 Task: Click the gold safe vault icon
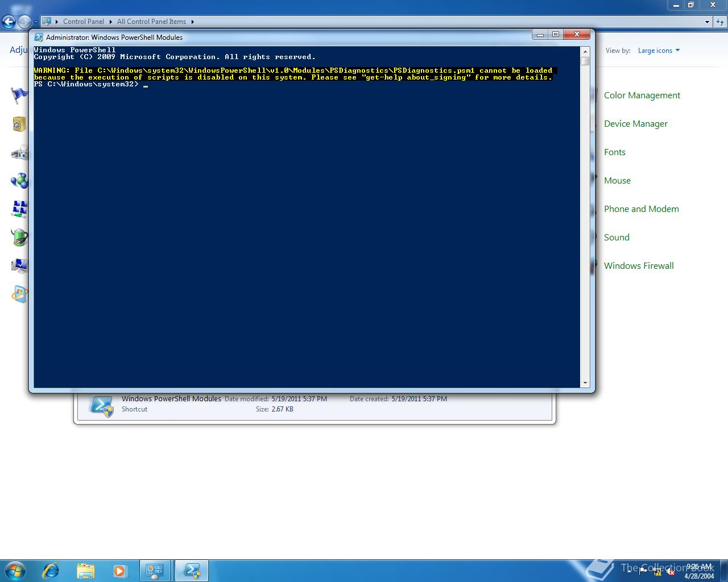(19, 124)
